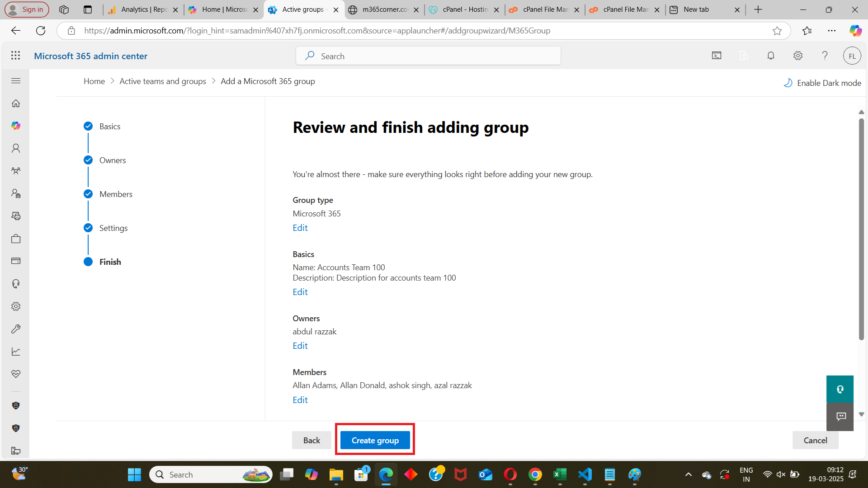Viewport: 868px width, 488px height.
Task: Open the app launcher waffle icon
Action: (15, 56)
